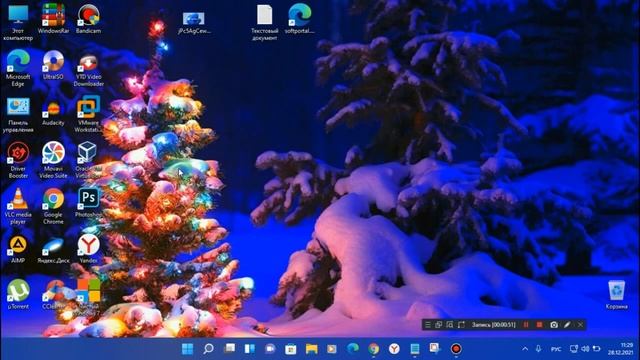Open taskbar Search magnifier
640x360 pixels.
point(208,349)
